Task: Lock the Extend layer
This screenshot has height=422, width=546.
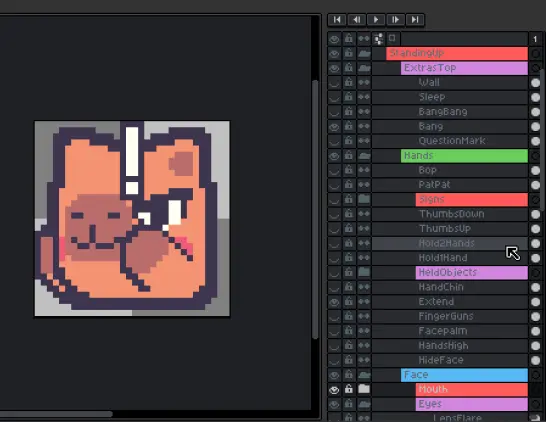Action: (x=349, y=302)
